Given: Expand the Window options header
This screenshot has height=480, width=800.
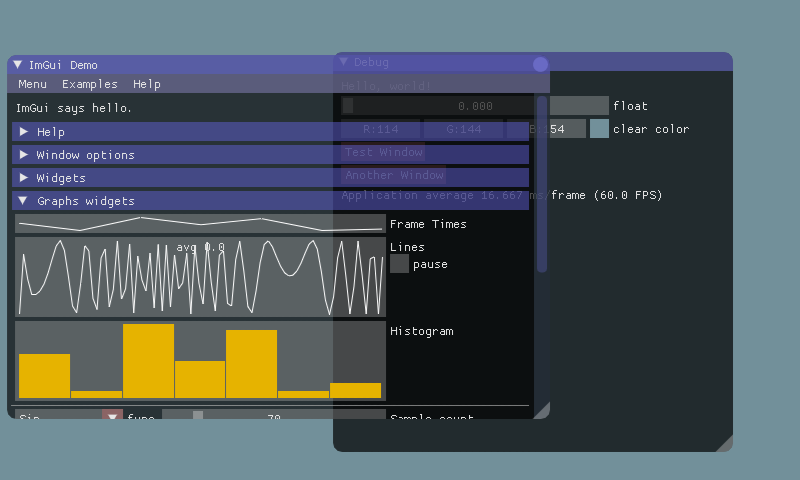Looking at the screenshot, I should click(270, 155).
